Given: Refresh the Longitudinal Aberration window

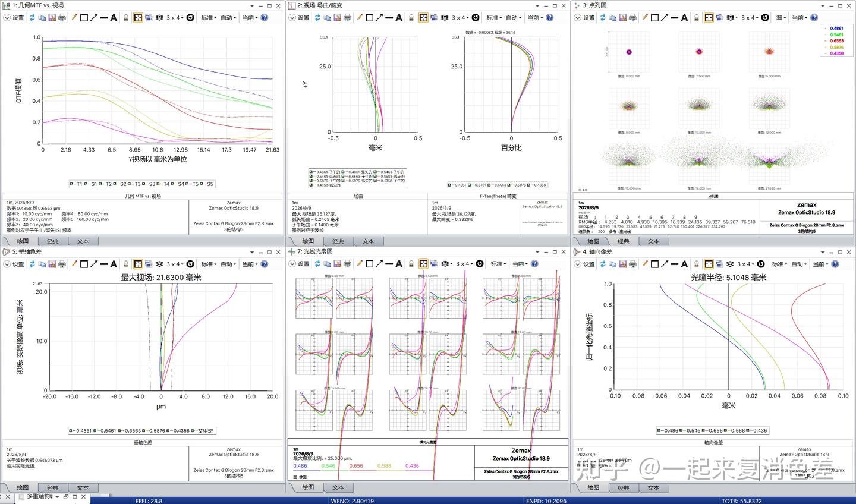Looking at the screenshot, I should 603,264.
